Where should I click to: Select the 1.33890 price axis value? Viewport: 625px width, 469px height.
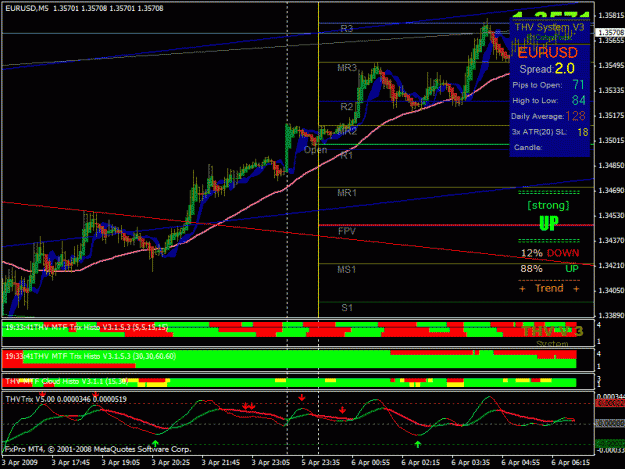[611, 315]
